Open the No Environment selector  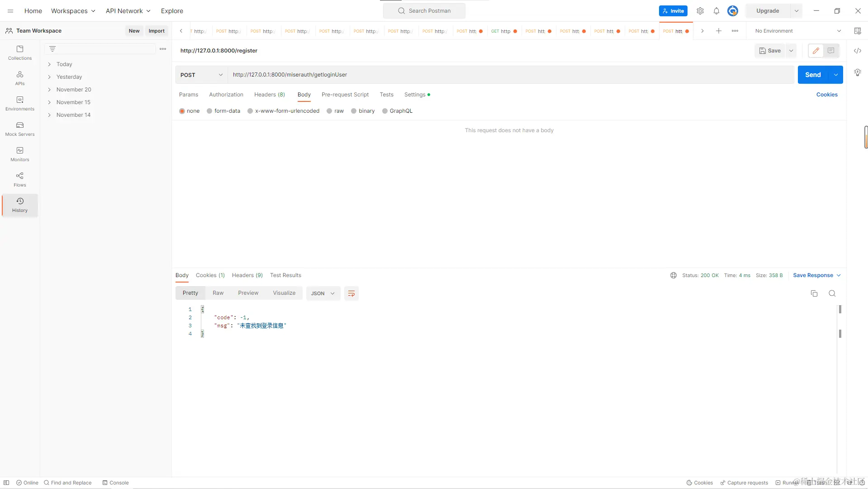coord(798,31)
